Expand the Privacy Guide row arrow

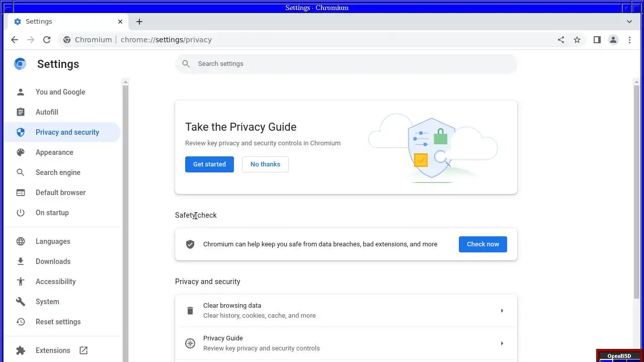point(502,343)
